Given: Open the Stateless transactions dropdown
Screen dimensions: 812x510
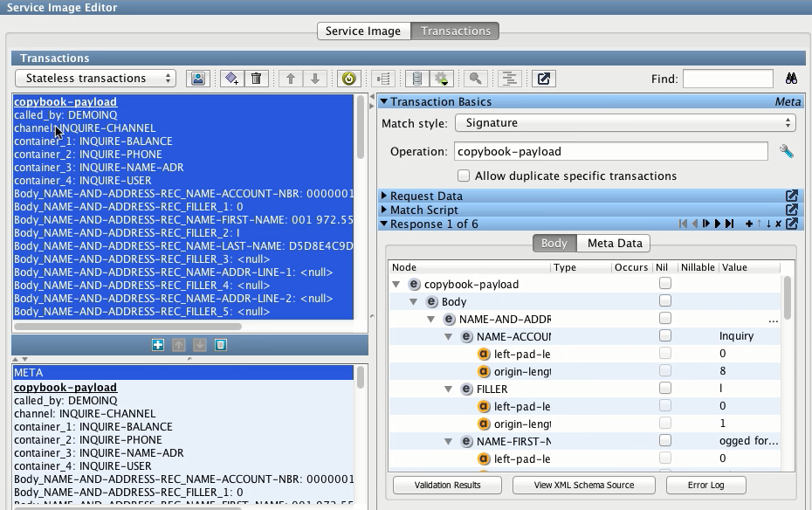Looking at the screenshot, I should point(94,78).
